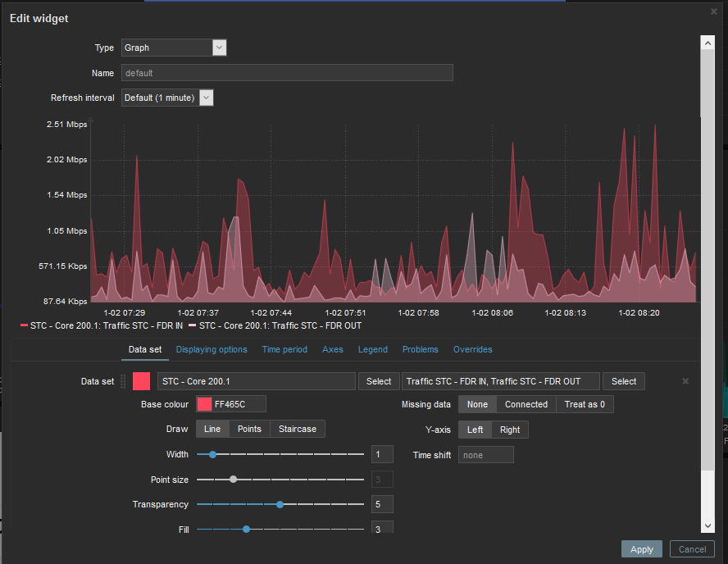Image resolution: width=728 pixels, height=564 pixels.
Task: Open the Base colour FF465C picker
Action: click(x=204, y=404)
